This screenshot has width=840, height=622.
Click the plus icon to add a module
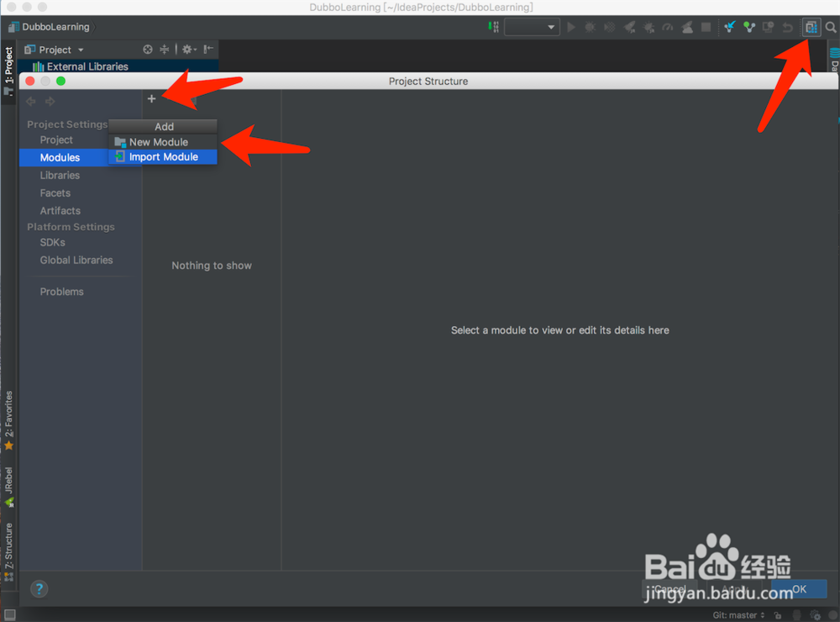point(151,98)
